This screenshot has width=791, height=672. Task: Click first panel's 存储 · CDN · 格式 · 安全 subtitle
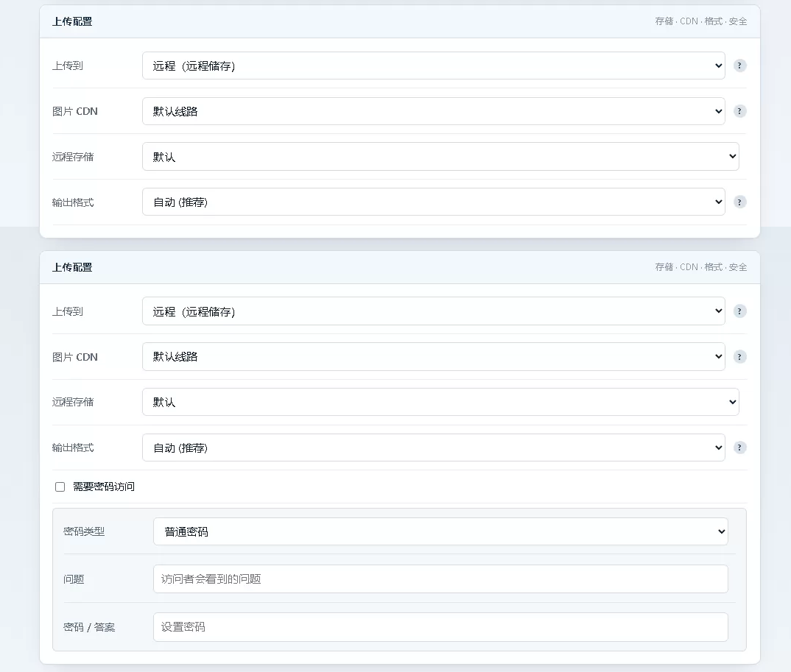700,21
